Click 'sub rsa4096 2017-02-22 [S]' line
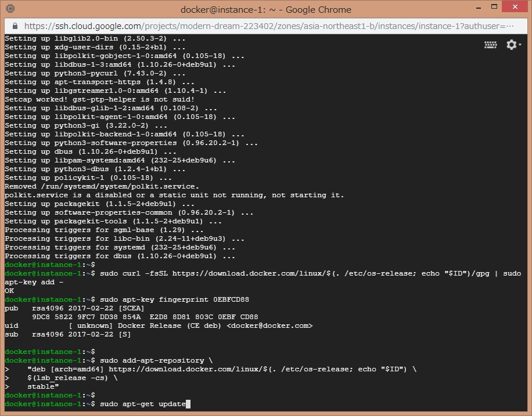532x416 pixels. click(x=67, y=334)
